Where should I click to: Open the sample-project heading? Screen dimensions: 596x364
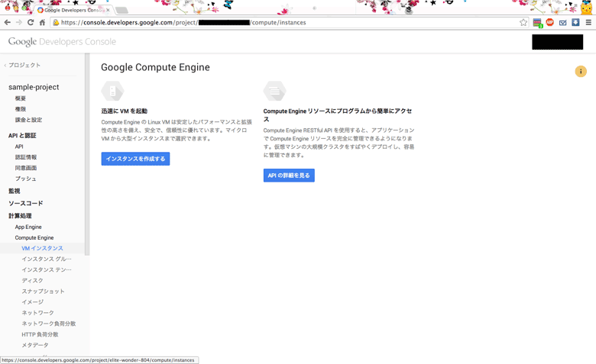(34, 87)
